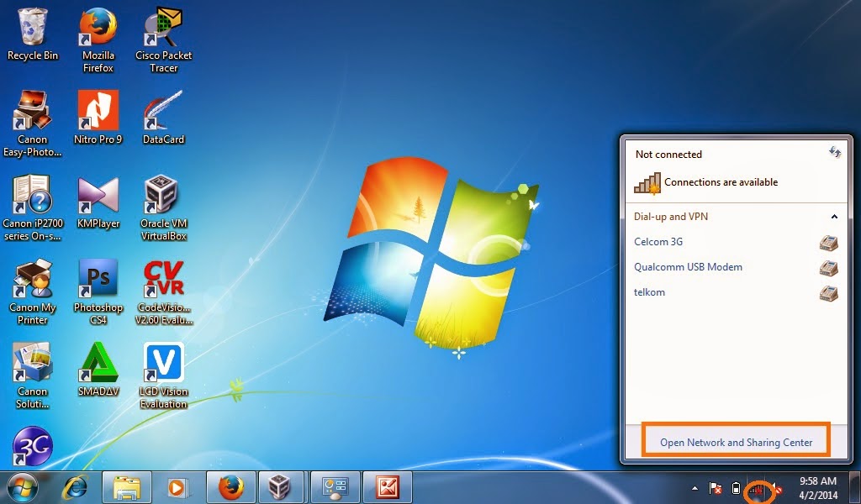
Task: Select Oracle VM VirtualBox desktop shortcut
Action: pyautogui.click(x=164, y=208)
